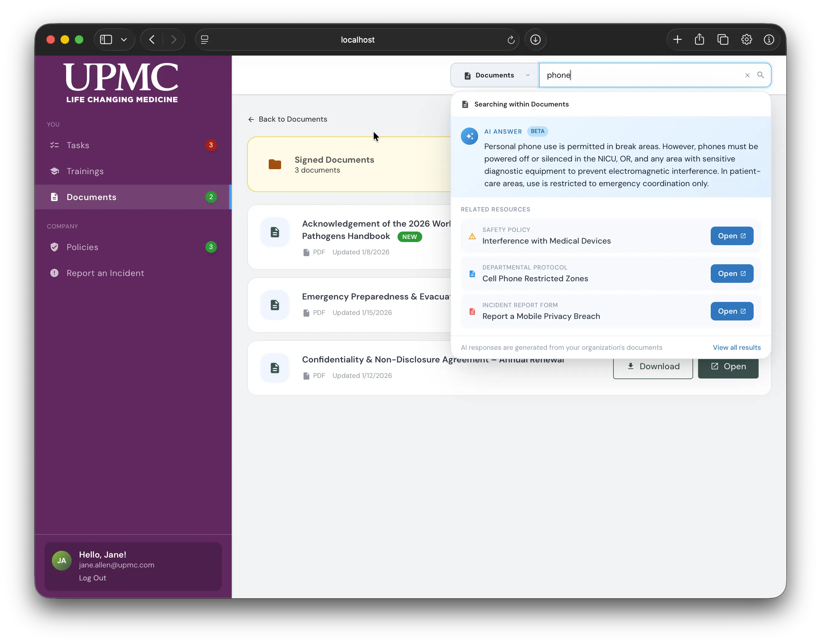Open Cell Phone Restricted Zones
Image resolution: width=821 pixels, height=644 pixels.
(732, 274)
